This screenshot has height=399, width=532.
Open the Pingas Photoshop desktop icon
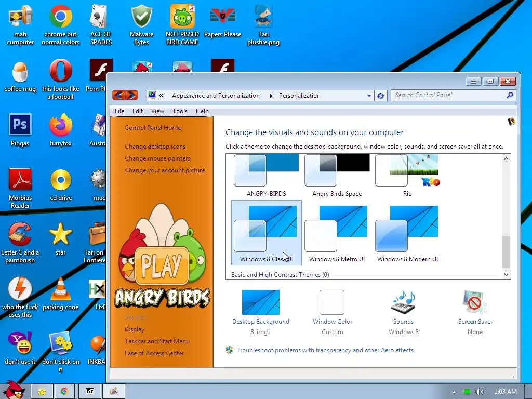(20, 130)
